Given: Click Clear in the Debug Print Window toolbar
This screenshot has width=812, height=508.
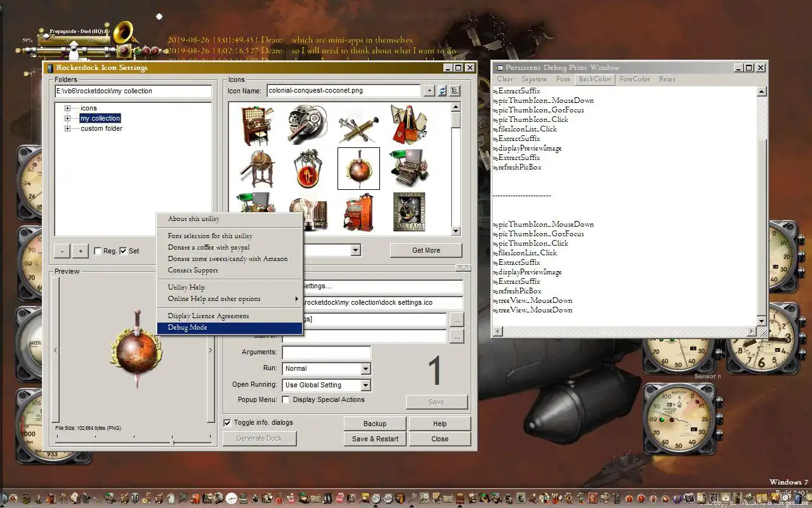Looking at the screenshot, I should [x=505, y=79].
